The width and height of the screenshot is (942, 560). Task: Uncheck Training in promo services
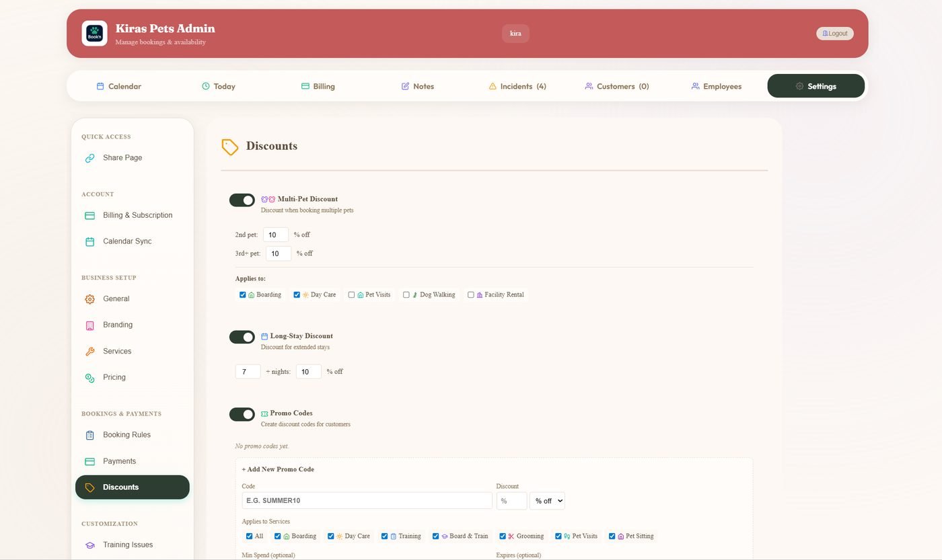[385, 536]
